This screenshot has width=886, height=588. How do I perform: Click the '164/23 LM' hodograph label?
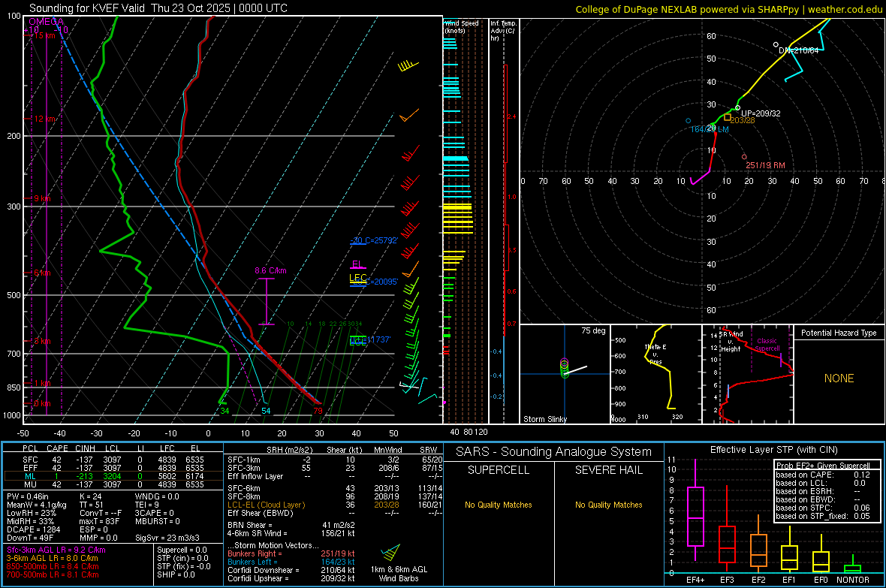click(x=709, y=129)
